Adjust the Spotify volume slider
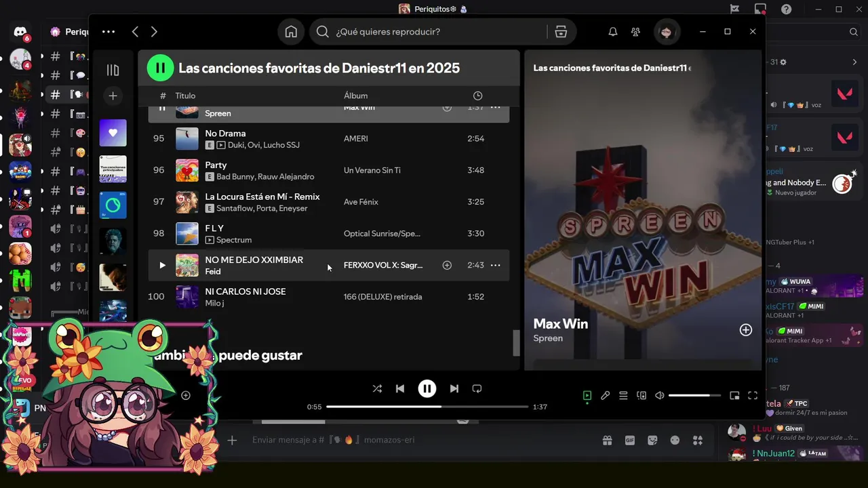The width and height of the screenshot is (868, 488). click(x=694, y=395)
